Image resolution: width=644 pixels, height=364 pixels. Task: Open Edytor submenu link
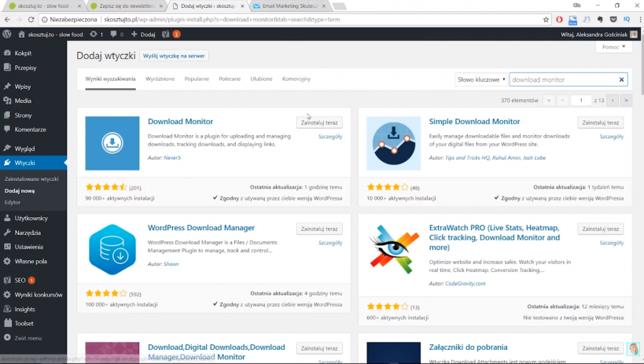point(13,202)
